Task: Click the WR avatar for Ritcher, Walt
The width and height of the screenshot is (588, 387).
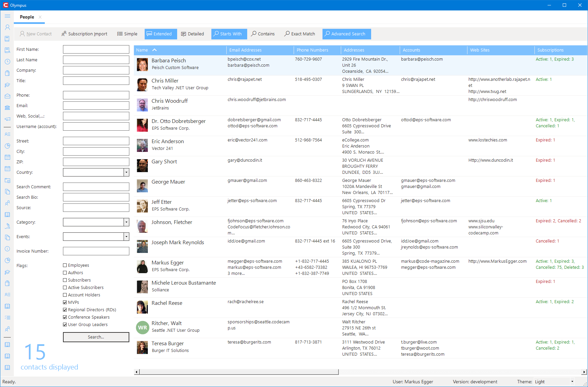Action: tap(142, 327)
